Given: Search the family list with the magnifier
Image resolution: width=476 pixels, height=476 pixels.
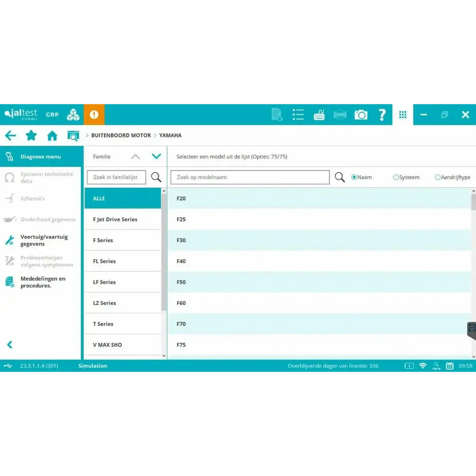Looking at the screenshot, I should [156, 177].
